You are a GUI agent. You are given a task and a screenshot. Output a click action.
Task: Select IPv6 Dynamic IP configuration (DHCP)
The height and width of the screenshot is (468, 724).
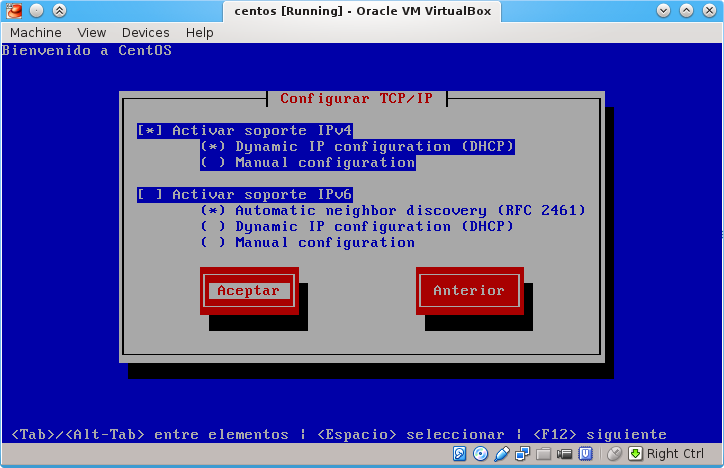(x=357, y=227)
